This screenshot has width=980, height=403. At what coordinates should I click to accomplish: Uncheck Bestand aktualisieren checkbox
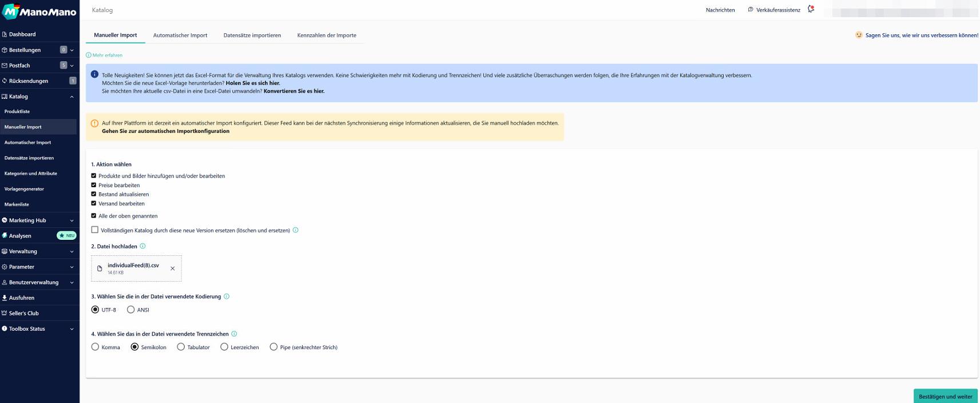(94, 194)
